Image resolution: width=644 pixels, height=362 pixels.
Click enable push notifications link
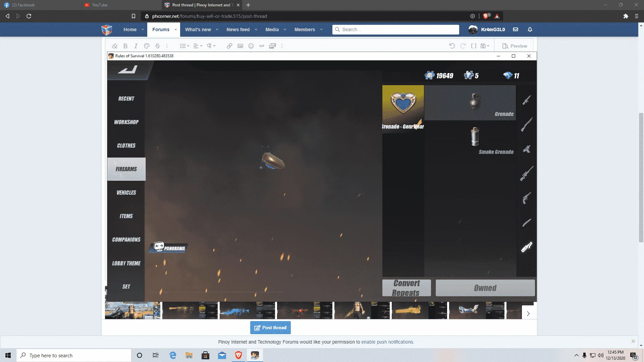coord(387,342)
